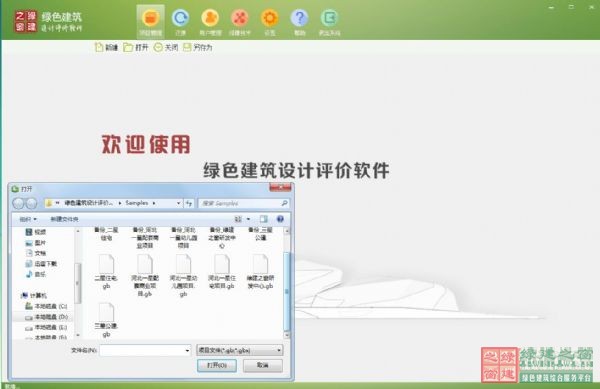Select the 三星公寓.gb file
The image size is (600, 389).
(x=106, y=320)
